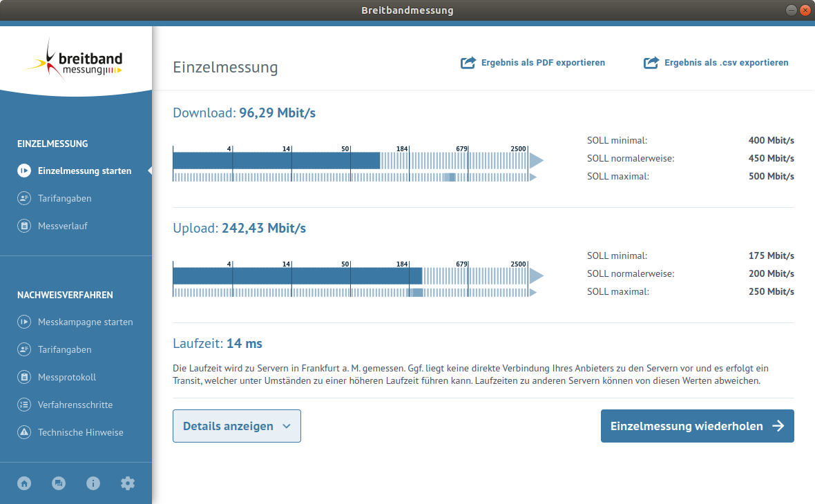Click the Breitbandmessung window title bar
The height and width of the screenshot is (504, 815).
(x=407, y=10)
